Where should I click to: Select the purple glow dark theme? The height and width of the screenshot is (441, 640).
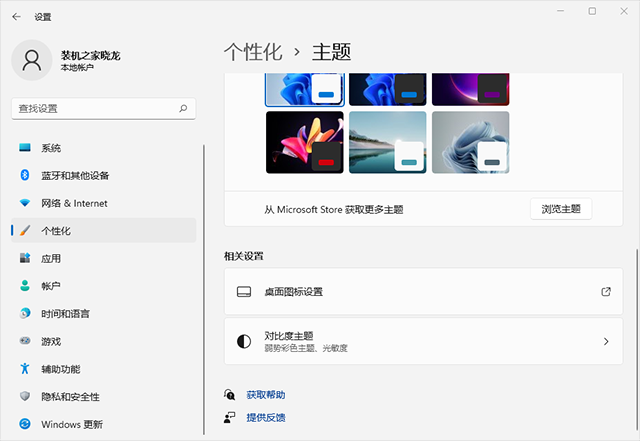(x=470, y=89)
